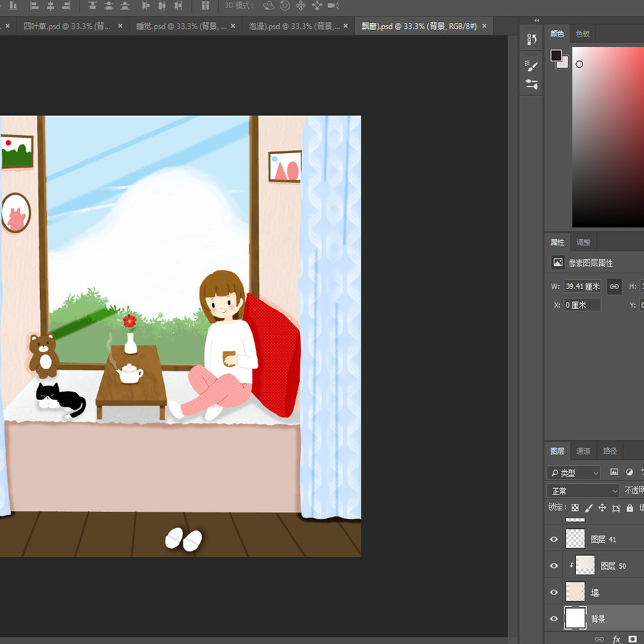This screenshot has width=644, height=644.
Task: Select the 图层 41 layer thumbnail
Action: (575, 539)
